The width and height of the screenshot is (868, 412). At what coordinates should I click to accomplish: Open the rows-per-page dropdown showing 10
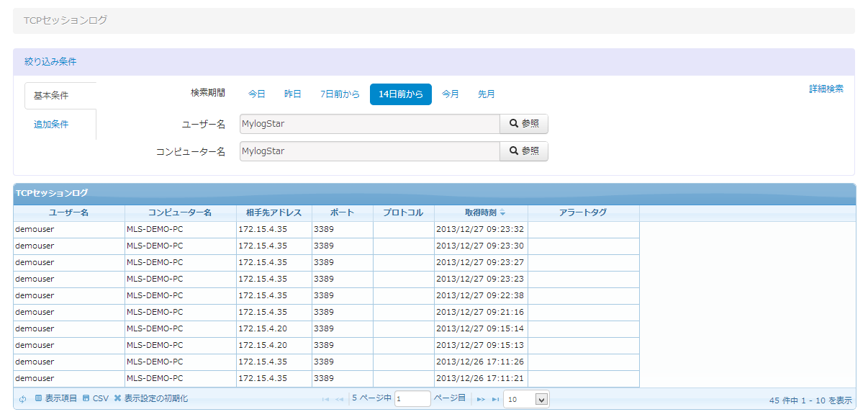[526, 398]
